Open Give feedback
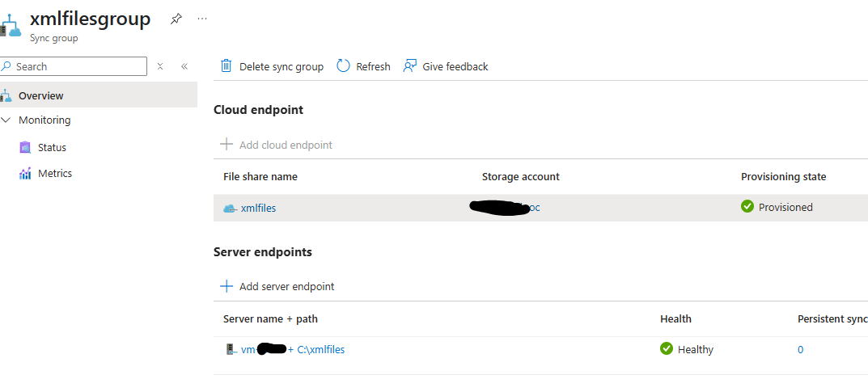Screen dimensions: 868x392 click(446, 66)
